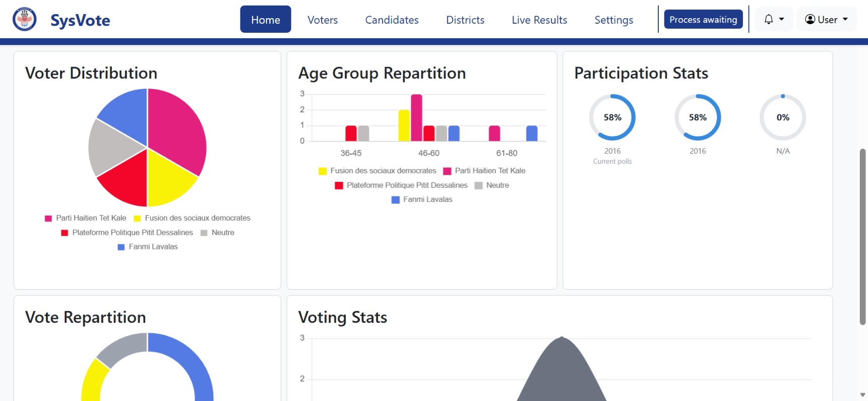Toggle Parti Haitien Tet Kale in Age Group legend
Image resolution: width=868 pixels, height=401 pixels.
[484, 171]
